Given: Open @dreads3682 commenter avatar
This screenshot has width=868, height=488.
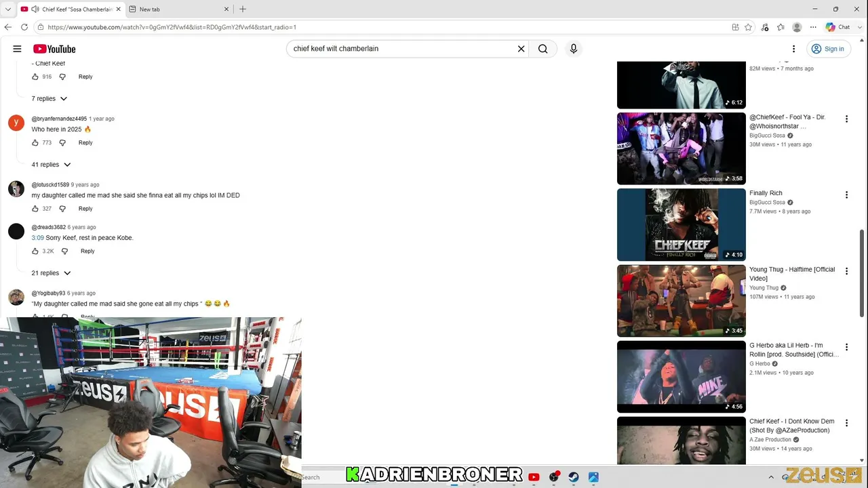Looking at the screenshot, I should (x=16, y=231).
